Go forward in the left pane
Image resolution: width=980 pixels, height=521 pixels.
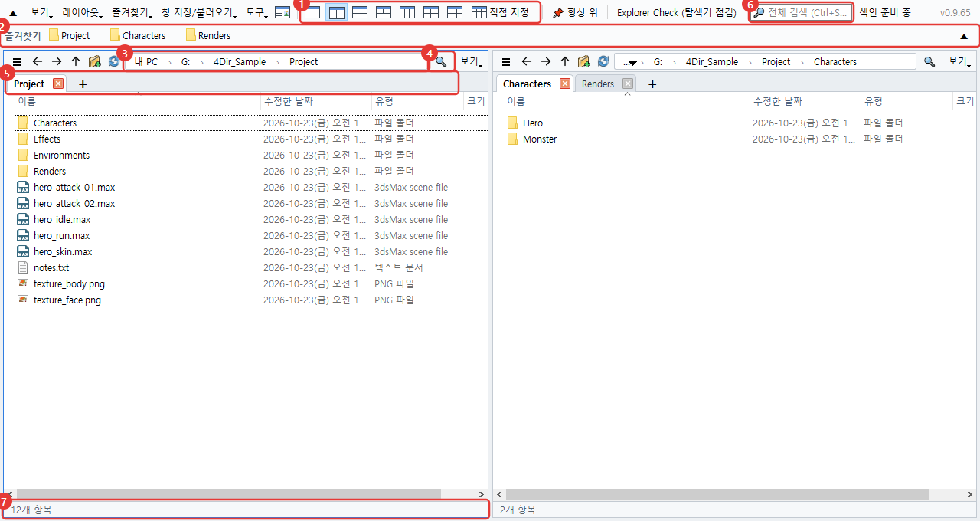click(x=57, y=61)
